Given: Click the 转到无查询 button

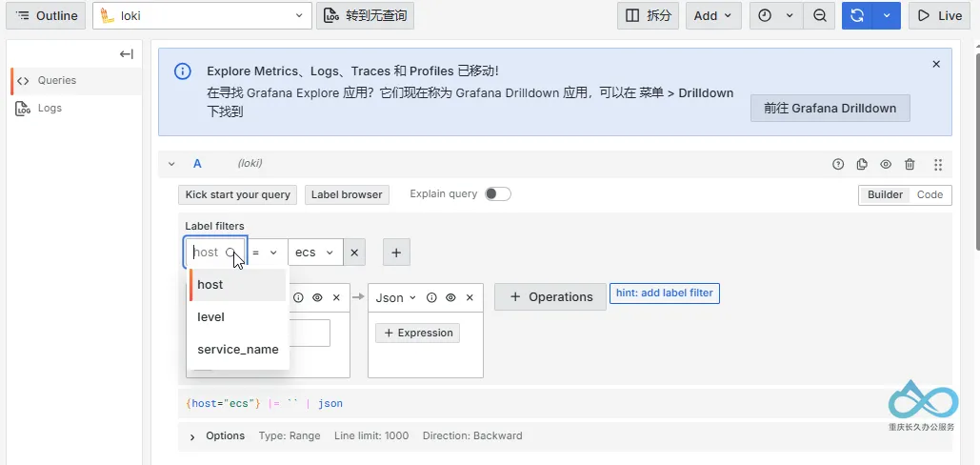Looking at the screenshot, I should coord(365,15).
